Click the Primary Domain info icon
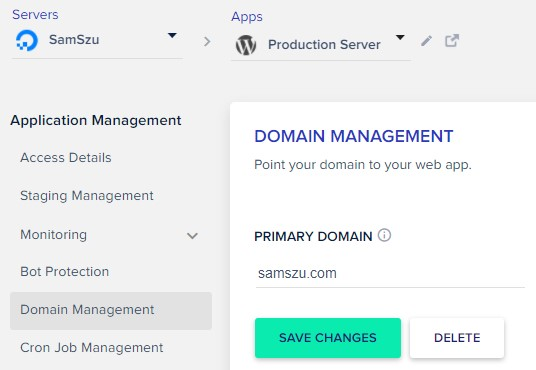This screenshot has height=370, width=536. 384,235
